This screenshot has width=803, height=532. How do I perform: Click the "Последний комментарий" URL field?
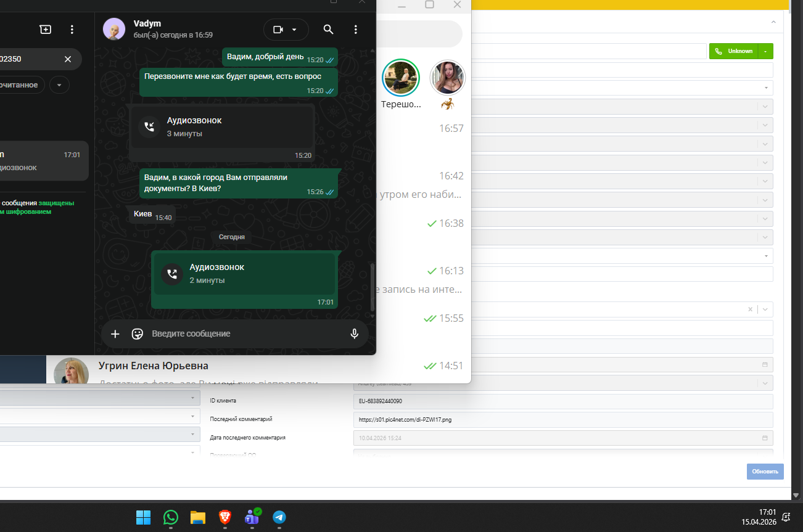click(x=563, y=420)
